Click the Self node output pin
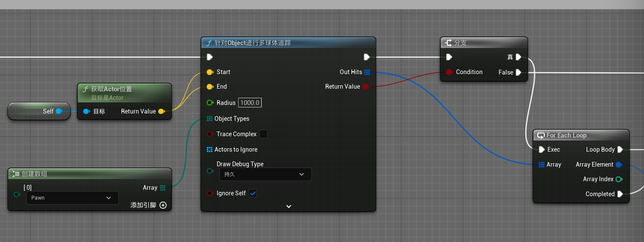 (x=59, y=111)
